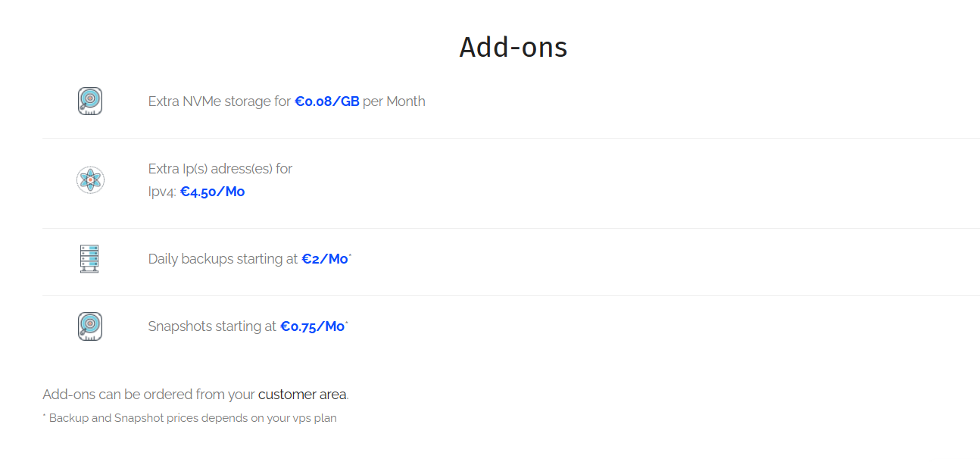The width and height of the screenshot is (980, 462).
Task: Click the Extra Ip(s) adress(es) text
Action: click(220, 169)
